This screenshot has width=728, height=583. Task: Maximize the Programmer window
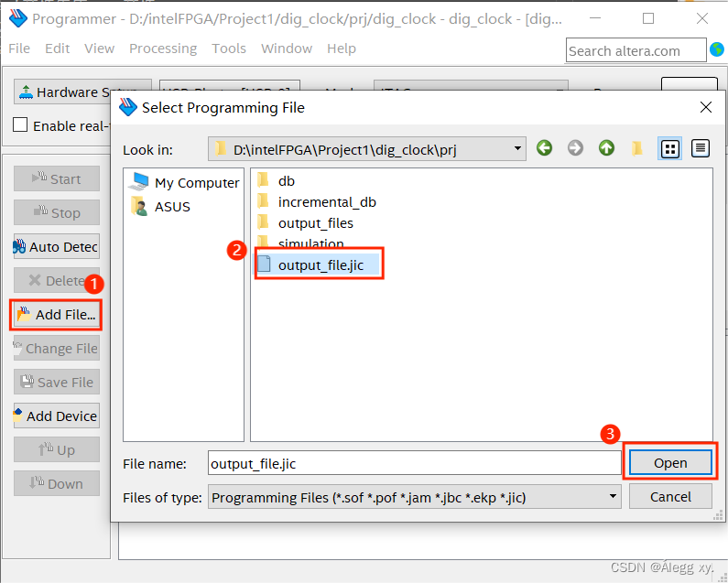pyautogui.click(x=648, y=18)
